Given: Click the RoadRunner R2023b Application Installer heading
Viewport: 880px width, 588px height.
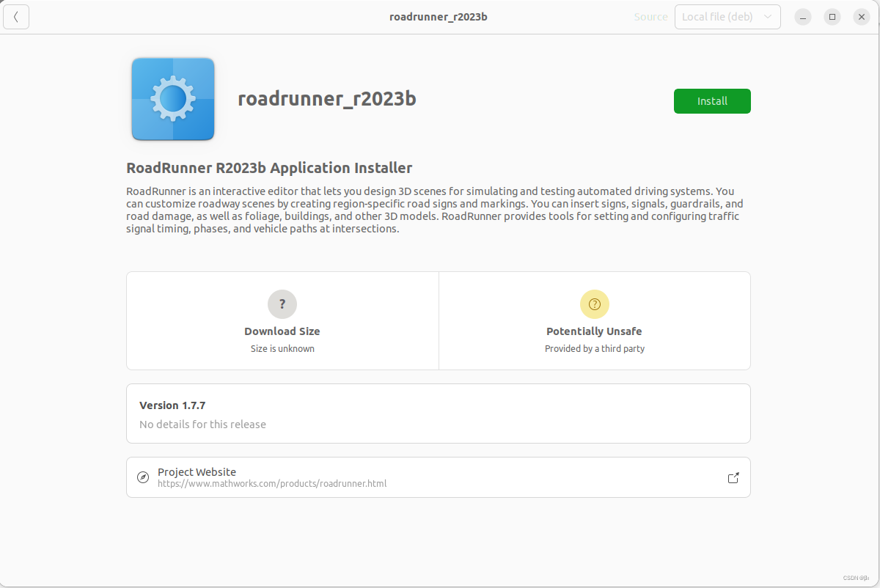Looking at the screenshot, I should point(269,168).
